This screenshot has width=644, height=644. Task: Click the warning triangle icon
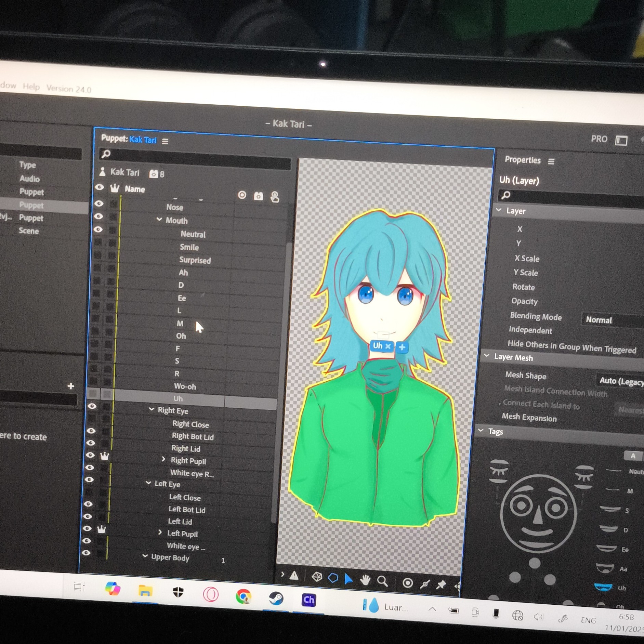point(294,576)
